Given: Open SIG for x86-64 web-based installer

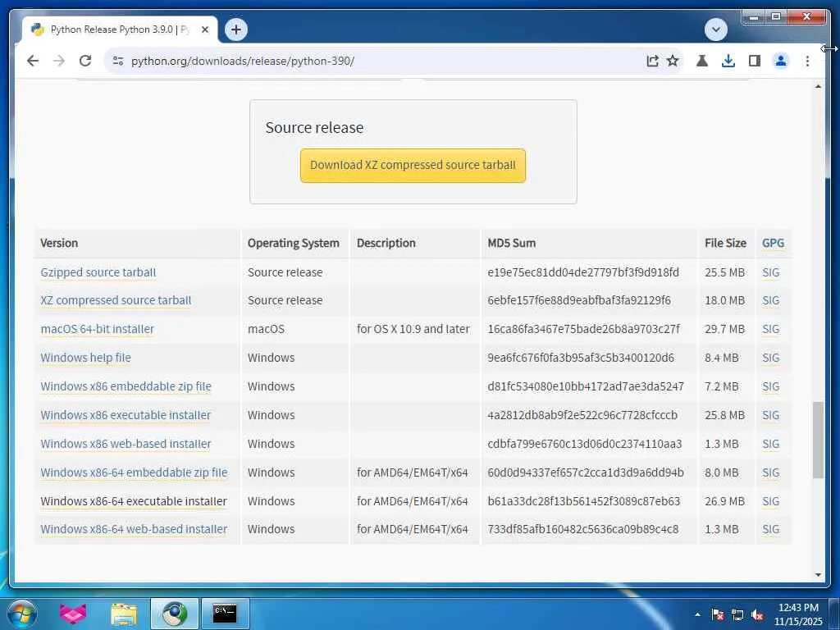Looking at the screenshot, I should point(770,529).
